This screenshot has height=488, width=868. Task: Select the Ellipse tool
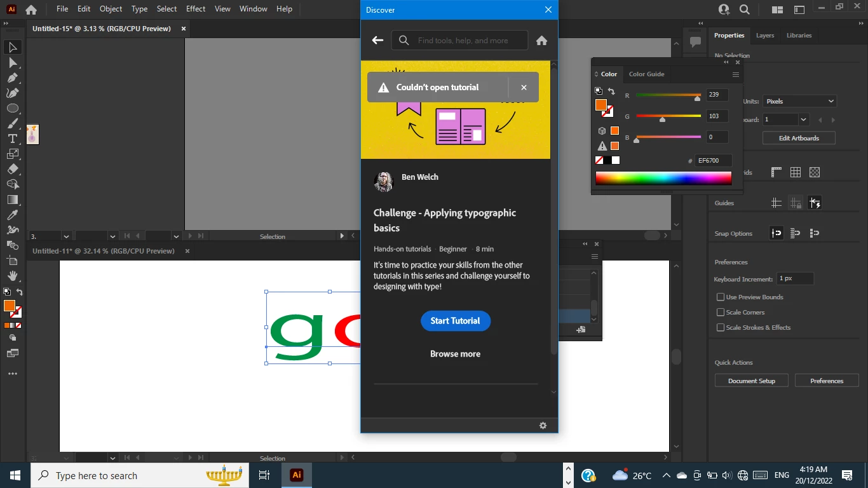point(13,109)
